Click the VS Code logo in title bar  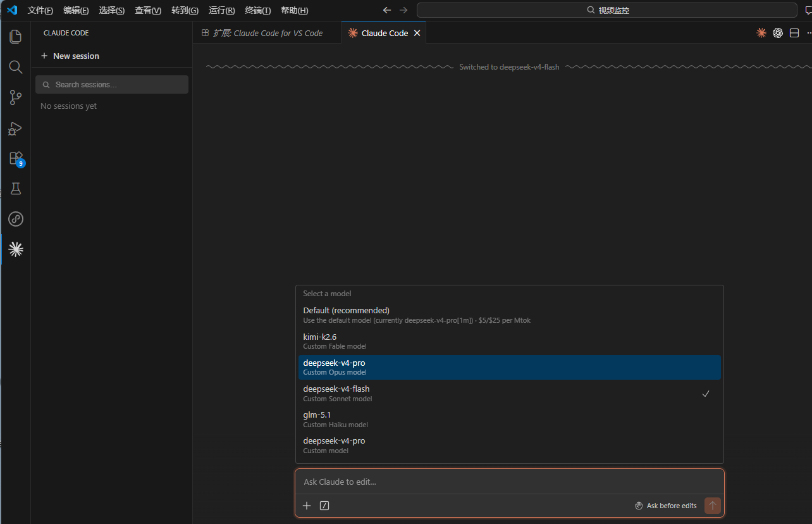[11, 10]
